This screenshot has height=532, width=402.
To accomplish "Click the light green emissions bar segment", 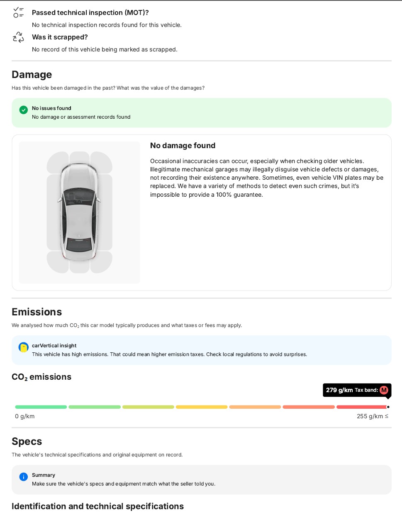I will pyautogui.click(x=95, y=407).
